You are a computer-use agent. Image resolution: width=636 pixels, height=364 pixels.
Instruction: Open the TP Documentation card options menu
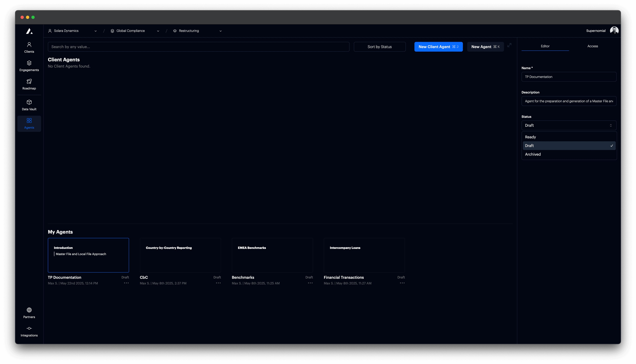pyautogui.click(x=126, y=283)
